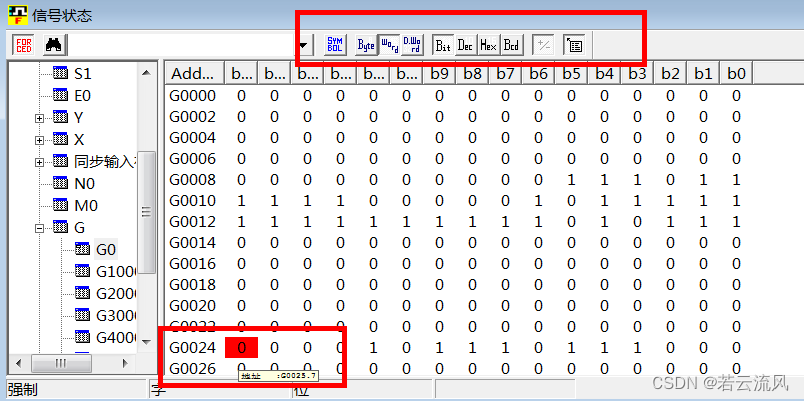The height and width of the screenshot is (401, 804).
Task: Select the G0000 address cell
Action: (x=193, y=96)
